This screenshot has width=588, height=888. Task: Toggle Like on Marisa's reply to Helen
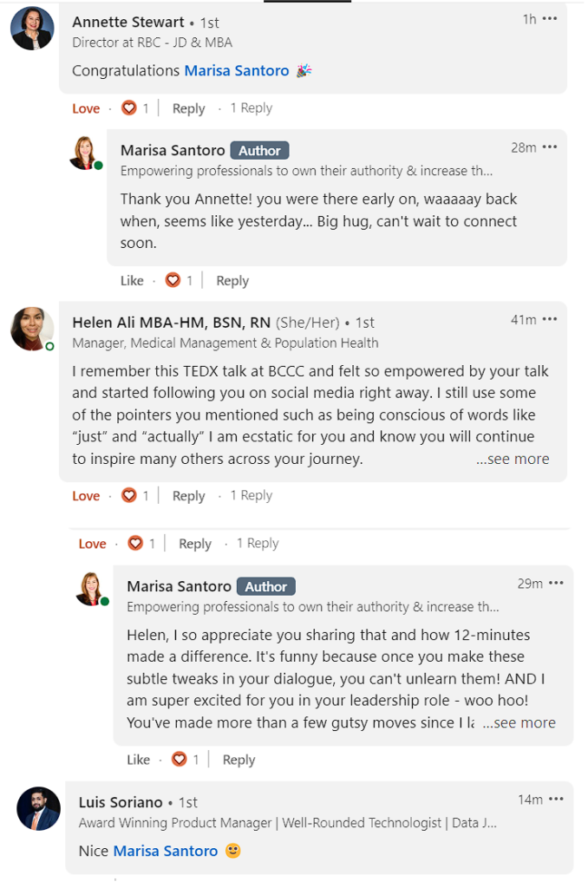(138, 760)
